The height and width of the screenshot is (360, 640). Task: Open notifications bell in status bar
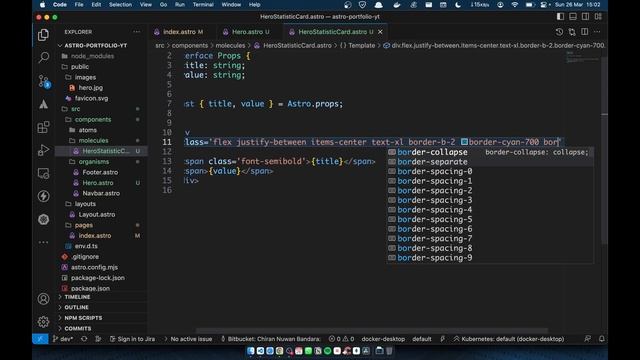[x=601, y=339]
